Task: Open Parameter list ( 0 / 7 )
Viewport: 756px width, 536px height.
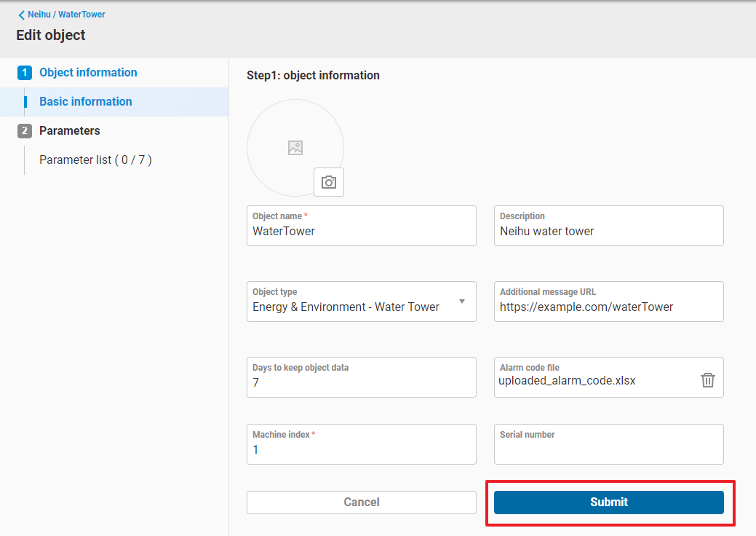Action: click(x=95, y=160)
